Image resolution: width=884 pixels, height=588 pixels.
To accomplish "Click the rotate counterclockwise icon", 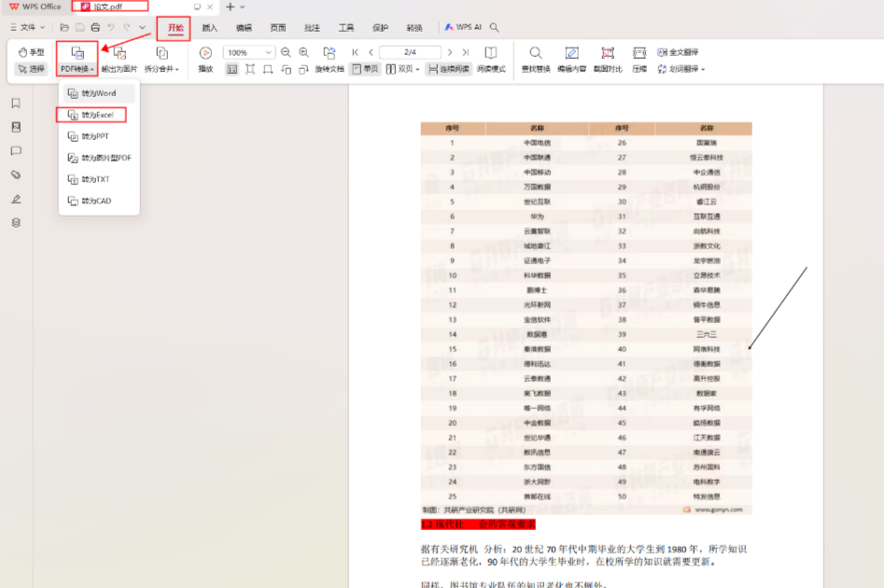I will click(286, 69).
